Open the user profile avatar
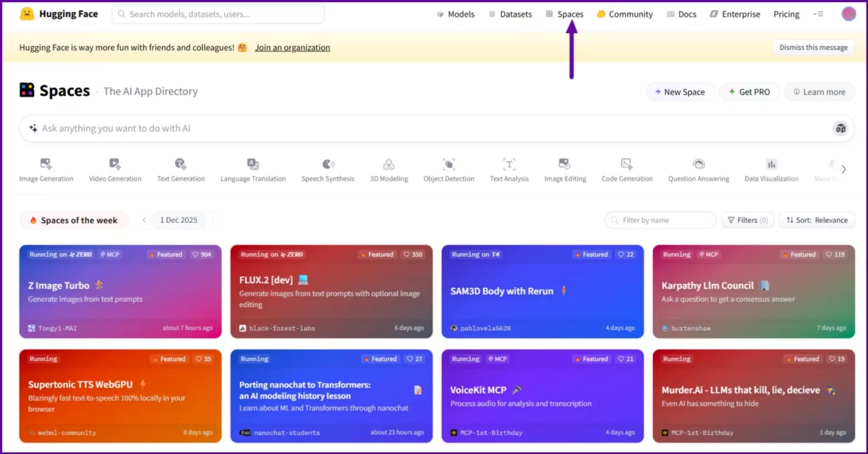The height and width of the screenshot is (454, 868). [848, 14]
